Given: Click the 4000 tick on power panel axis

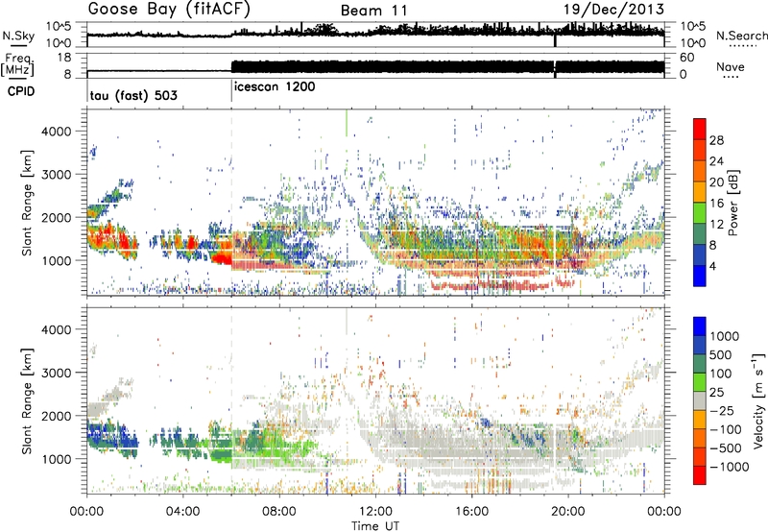Looking at the screenshot, I should tap(57, 132).
